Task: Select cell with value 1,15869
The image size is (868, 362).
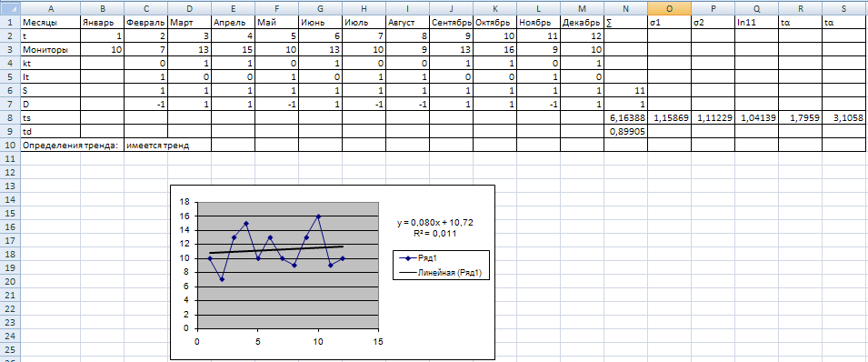Action: click(x=669, y=117)
